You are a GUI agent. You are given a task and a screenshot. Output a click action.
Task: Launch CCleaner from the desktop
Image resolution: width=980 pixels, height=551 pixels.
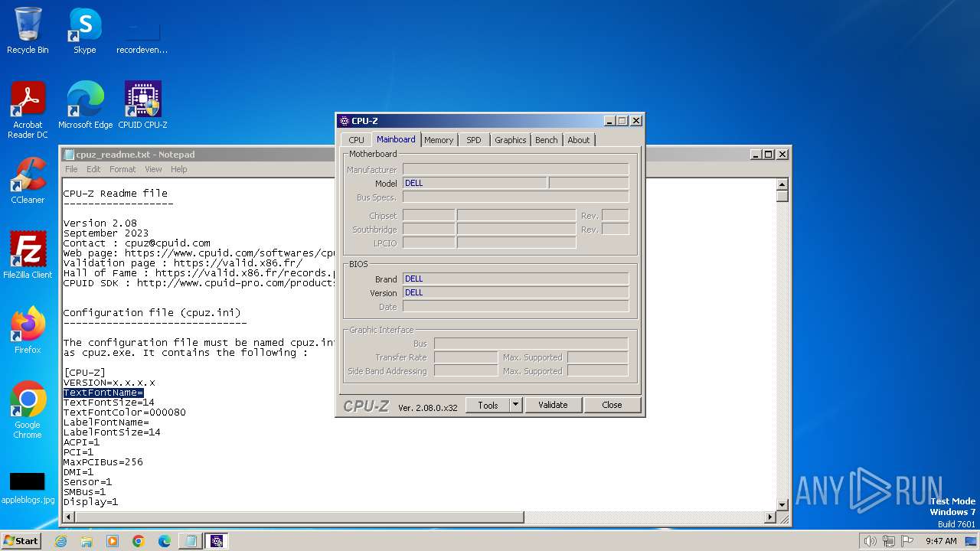tap(28, 181)
